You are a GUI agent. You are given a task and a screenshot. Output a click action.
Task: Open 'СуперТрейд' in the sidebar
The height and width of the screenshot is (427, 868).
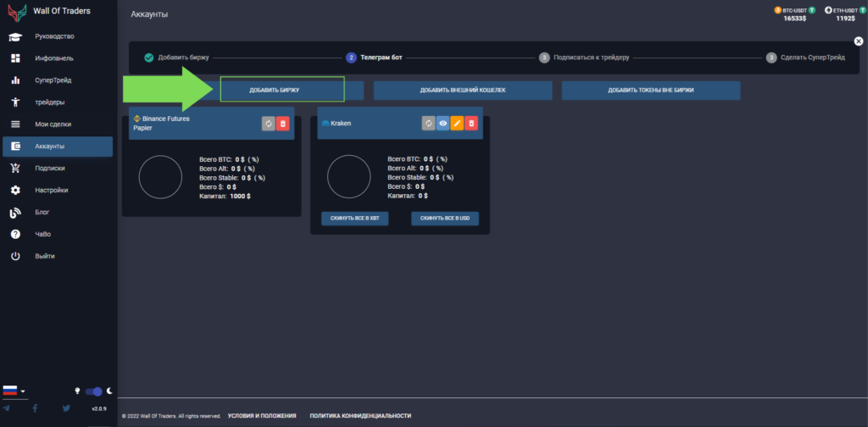tap(53, 80)
